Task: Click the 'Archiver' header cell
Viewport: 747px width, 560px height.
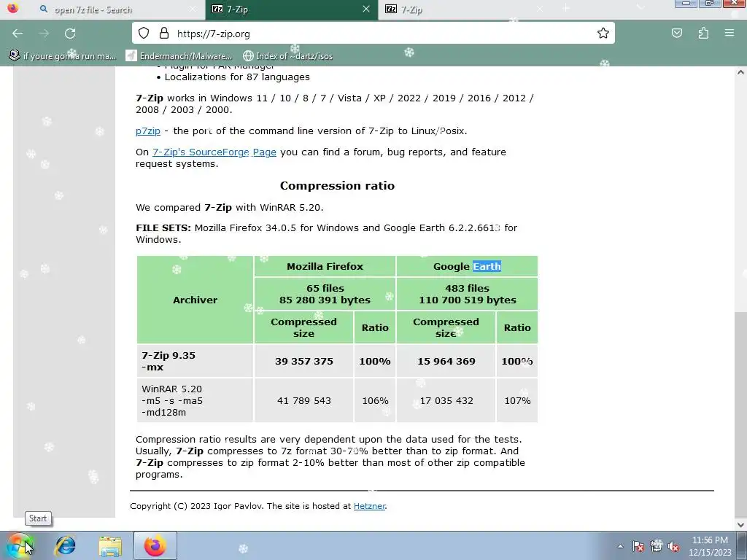Action: click(195, 300)
